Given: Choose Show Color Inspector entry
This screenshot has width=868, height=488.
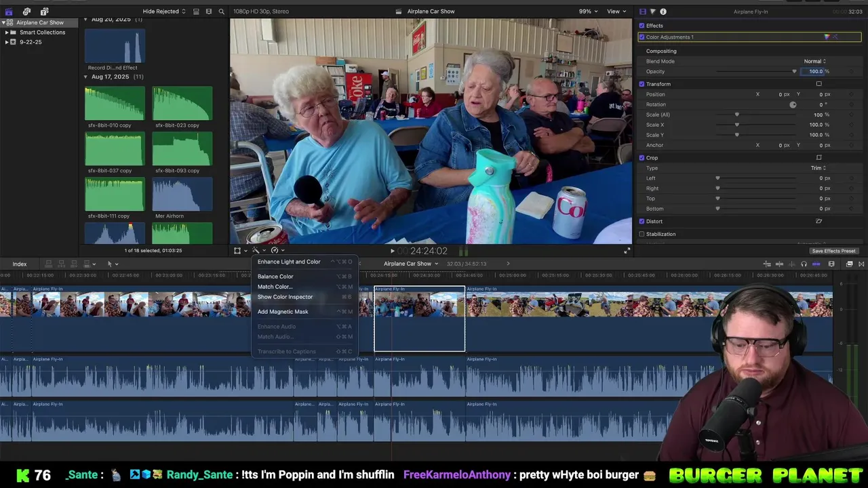Looking at the screenshot, I should tap(285, 297).
